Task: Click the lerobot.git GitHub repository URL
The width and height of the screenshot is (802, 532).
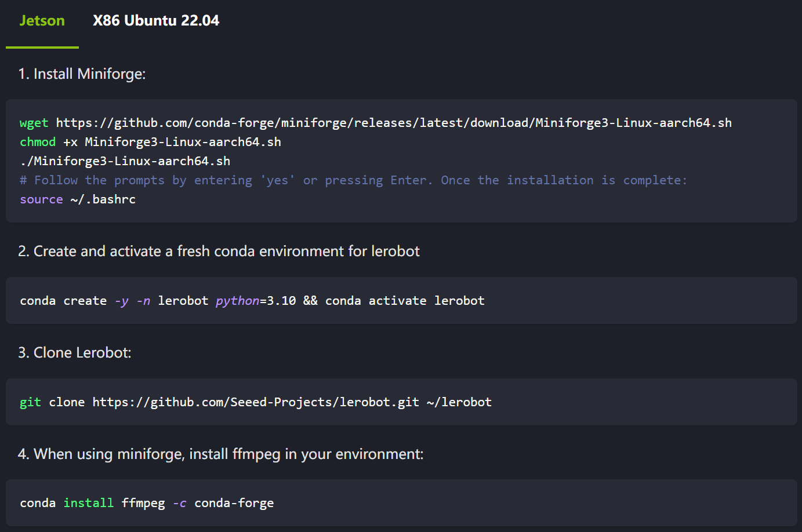Action: 256,402
